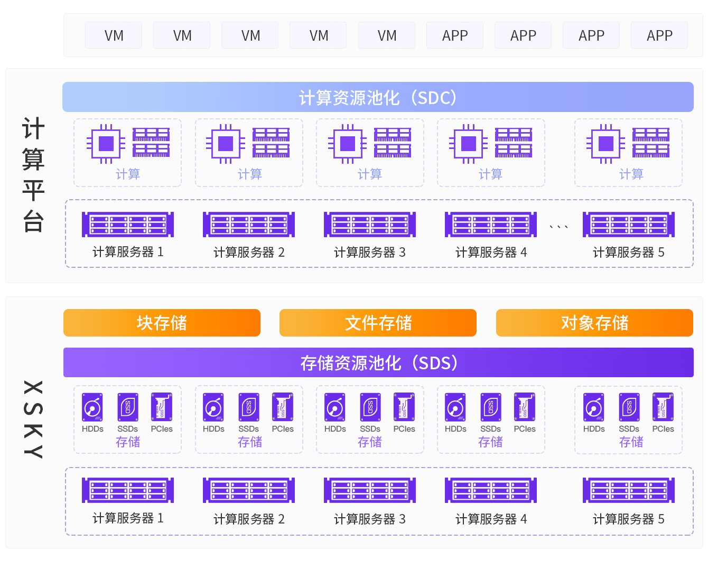Click the SSDs icon in the middle 存储 card
The width and height of the screenshot is (708, 588).
tap(370, 407)
